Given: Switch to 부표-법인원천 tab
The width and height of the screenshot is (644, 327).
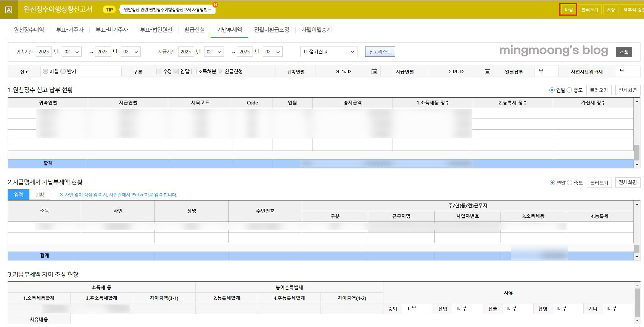Looking at the screenshot, I should tap(156, 30).
